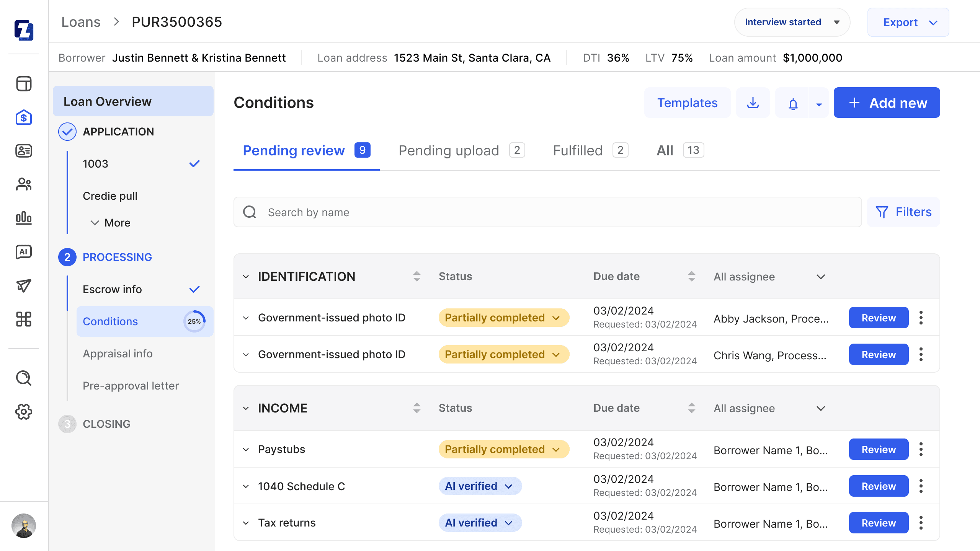980x551 pixels.
Task: Sort by IDENTIFICATION due date arrows
Action: 691,276
